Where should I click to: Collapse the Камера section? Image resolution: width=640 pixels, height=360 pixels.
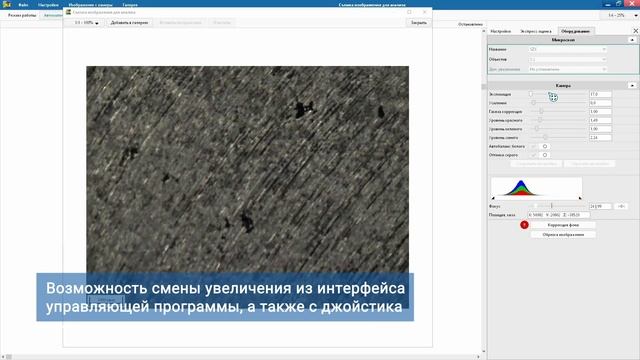point(632,85)
